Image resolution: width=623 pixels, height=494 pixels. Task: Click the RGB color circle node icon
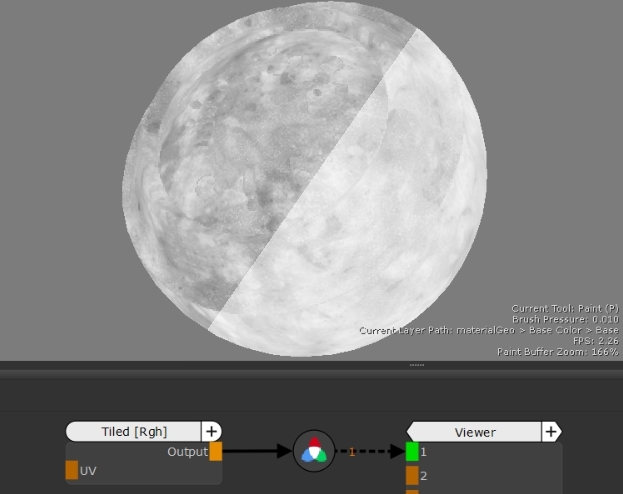(x=314, y=452)
